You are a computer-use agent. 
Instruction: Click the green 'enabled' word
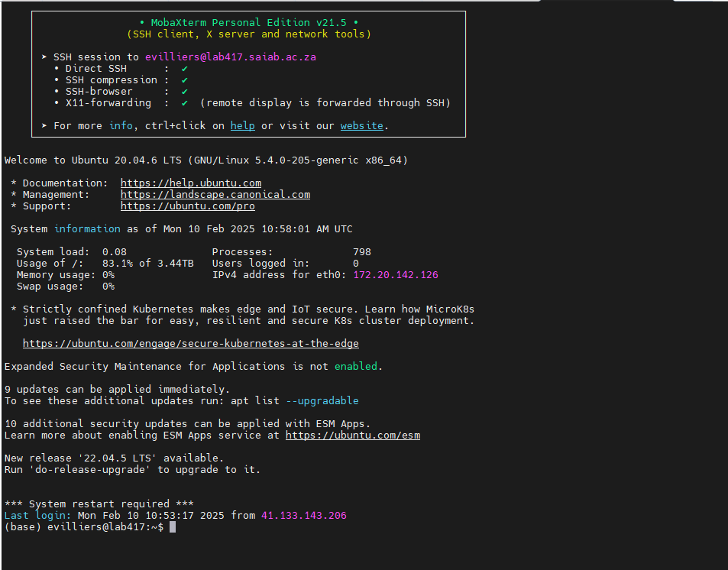(x=356, y=367)
